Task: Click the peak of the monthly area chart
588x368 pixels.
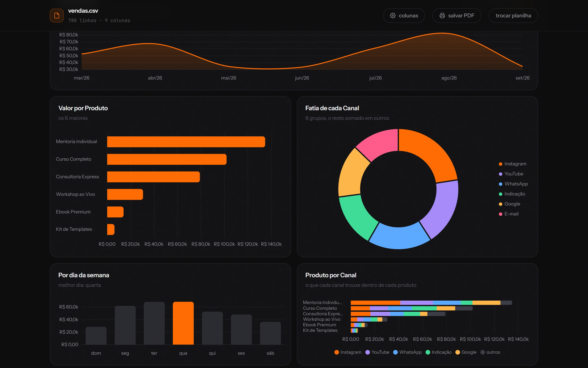Action: [x=442, y=33]
